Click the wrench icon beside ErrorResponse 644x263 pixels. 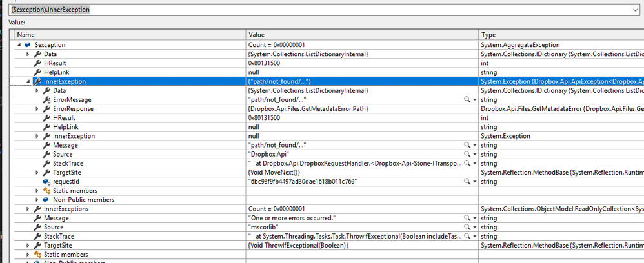(46, 109)
